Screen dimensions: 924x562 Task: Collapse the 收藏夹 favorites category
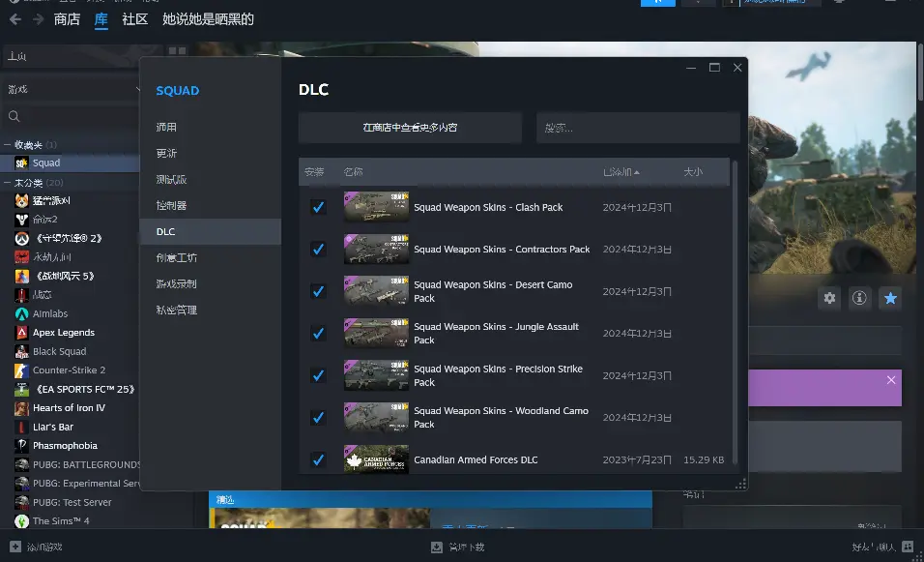tap(7, 144)
